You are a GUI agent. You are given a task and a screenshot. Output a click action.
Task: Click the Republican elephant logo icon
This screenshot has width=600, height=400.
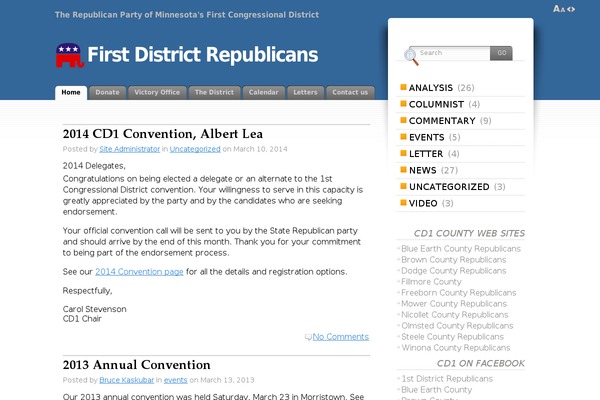point(70,55)
